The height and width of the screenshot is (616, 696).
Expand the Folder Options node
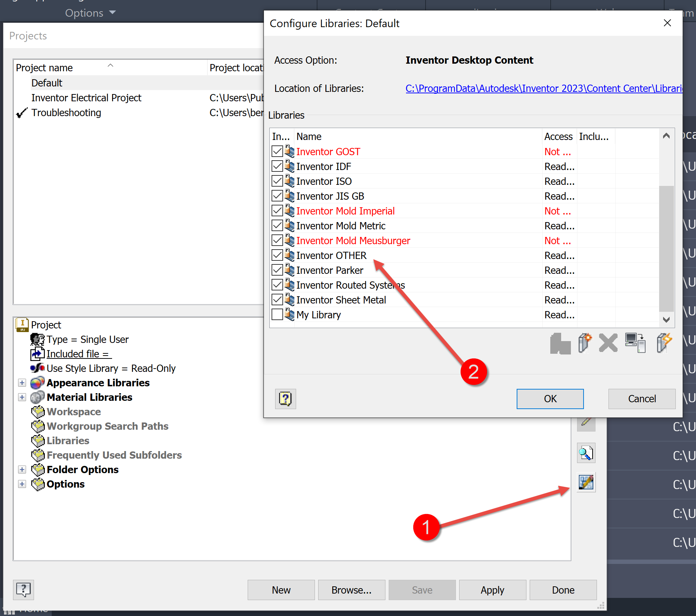coord(22,470)
